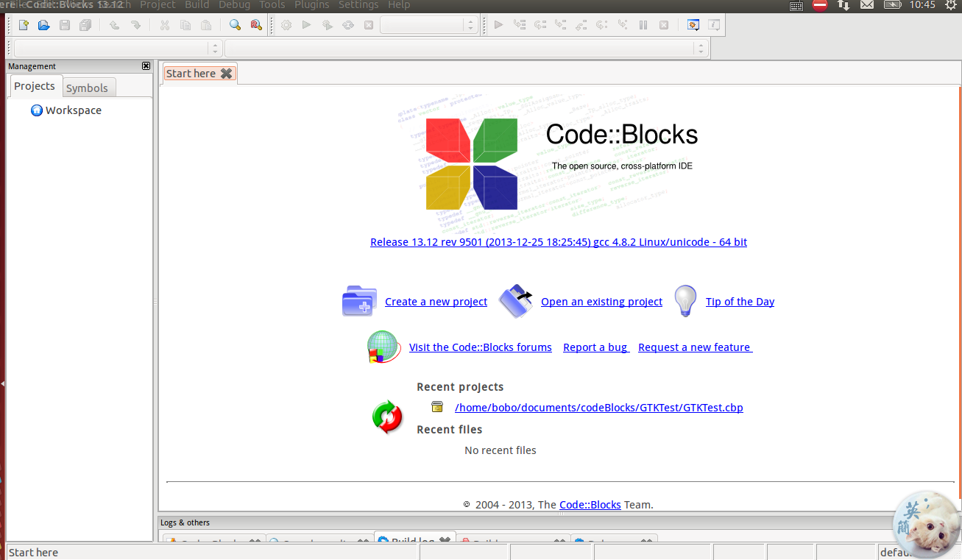Close the Start here tab
Screen dimensions: 962x560
(x=227, y=73)
